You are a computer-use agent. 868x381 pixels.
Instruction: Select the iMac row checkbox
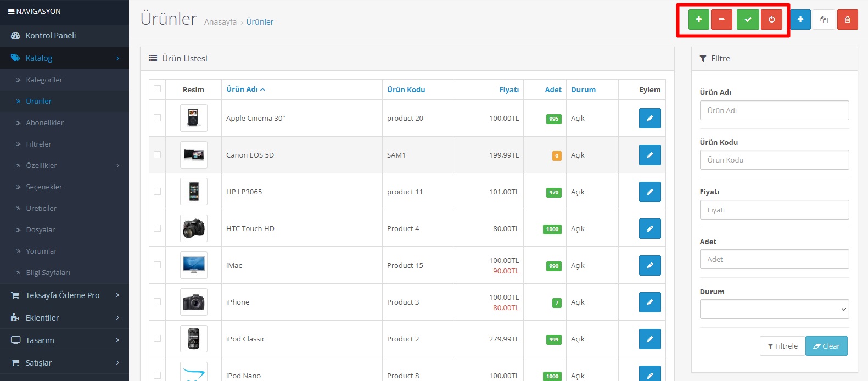coord(158,265)
